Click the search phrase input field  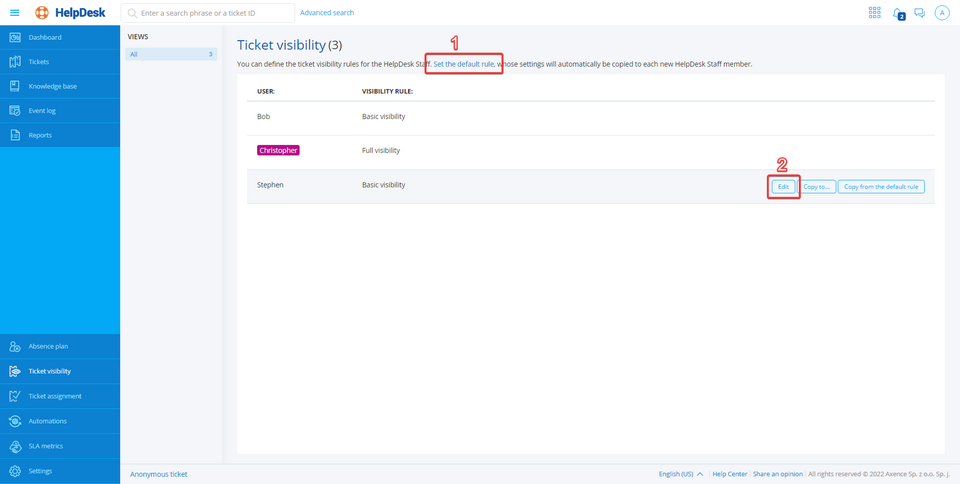point(215,13)
